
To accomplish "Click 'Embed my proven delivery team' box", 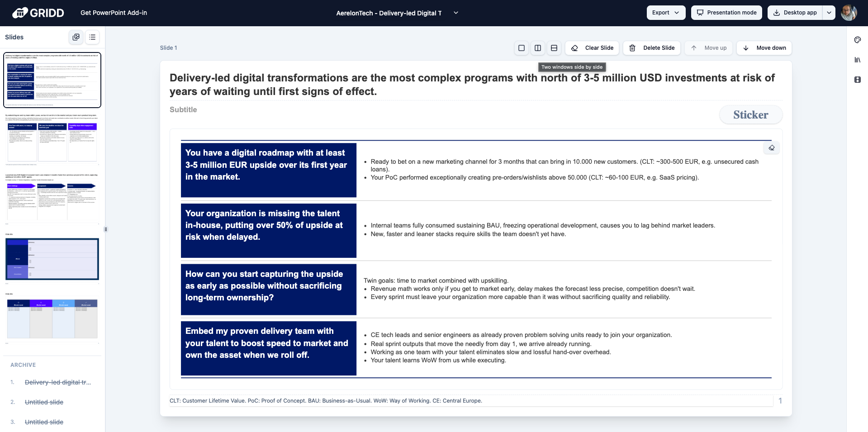I will [269, 348].
